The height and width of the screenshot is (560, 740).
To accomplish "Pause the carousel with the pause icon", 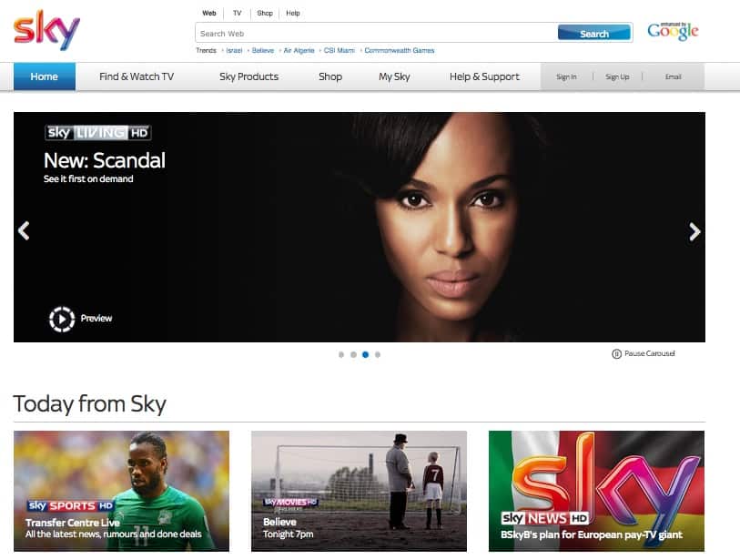I will tap(616, 353).
